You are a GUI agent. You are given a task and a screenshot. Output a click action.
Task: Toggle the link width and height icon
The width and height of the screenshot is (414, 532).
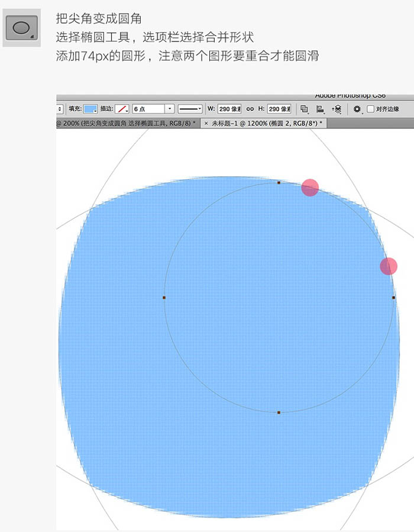(250, 109)
